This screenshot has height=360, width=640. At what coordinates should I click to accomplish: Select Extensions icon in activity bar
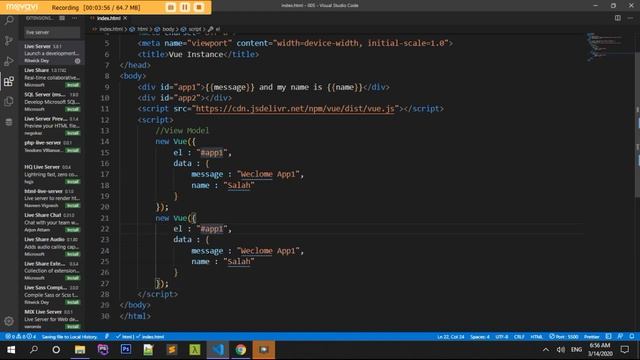[x=9, y=81]
